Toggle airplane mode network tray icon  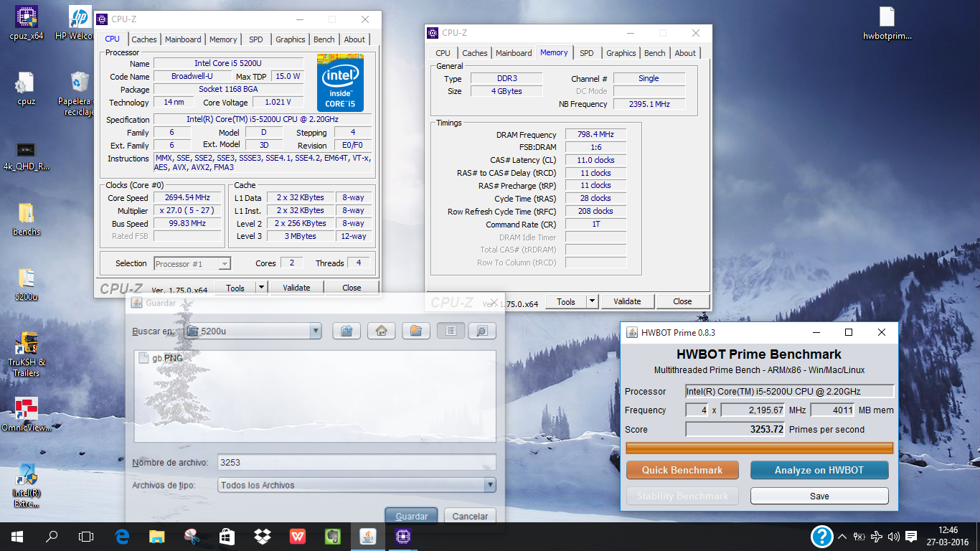coord(877,536)
